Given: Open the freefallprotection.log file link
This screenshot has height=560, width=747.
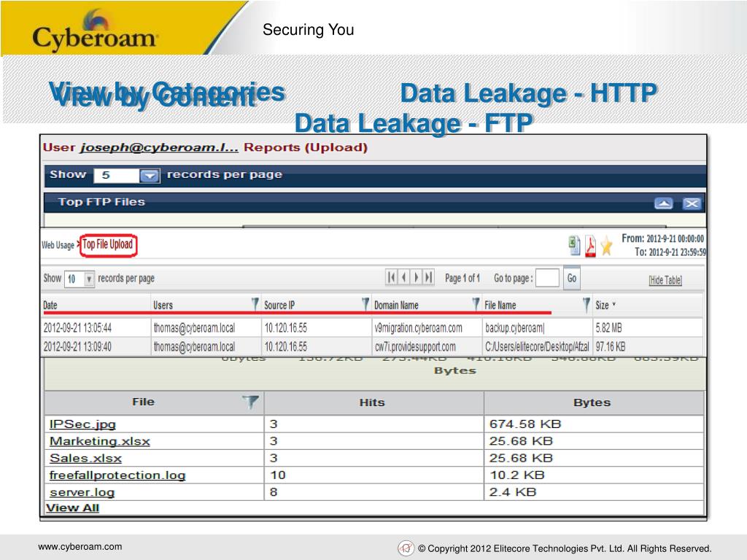Looking at the screenshot, I should tap(117, 475).
